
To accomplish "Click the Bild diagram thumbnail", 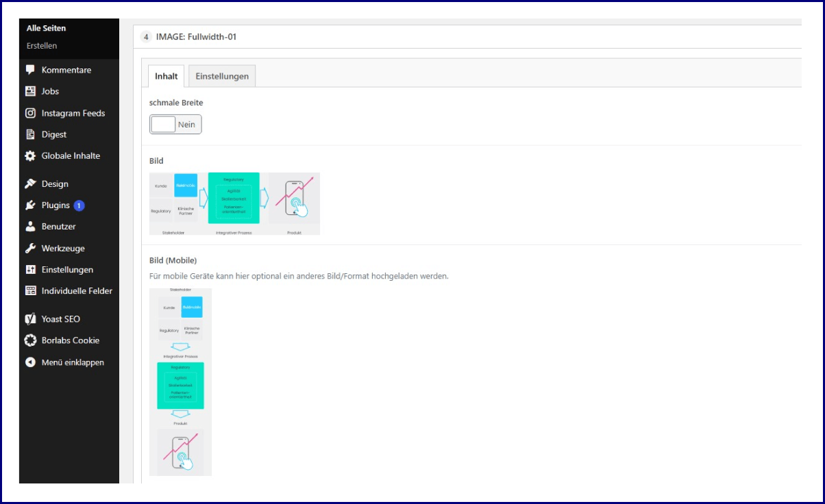I will 234,203.
